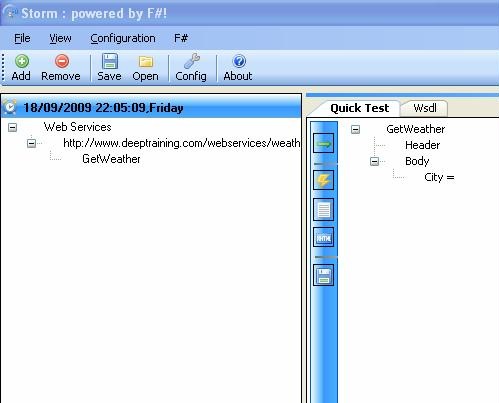This screenshot has height=403, width=499.
Task: Click the HTML view icon in sidebar
Action: pyautogui.click(x=323, y=237)
